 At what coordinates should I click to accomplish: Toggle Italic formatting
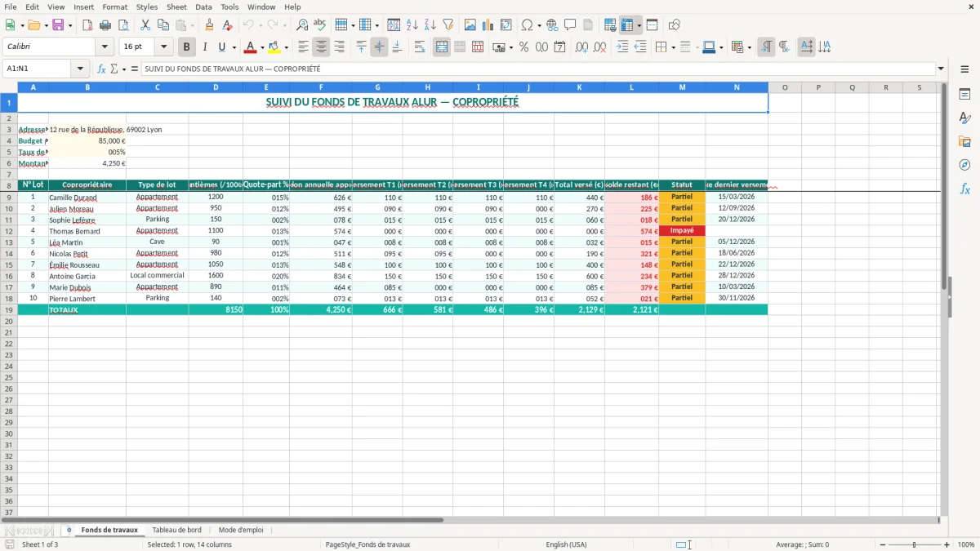[205, 47]
